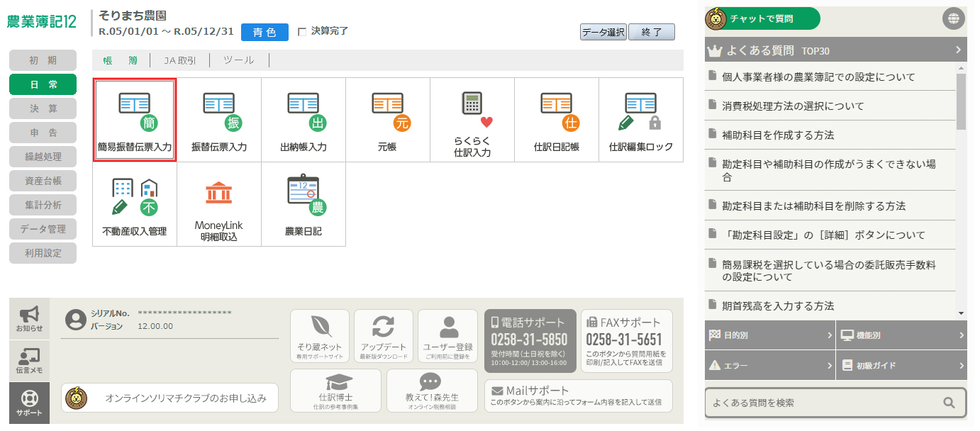The image size is (980, 431).
Task: Open 仕訳日記帳 icon
Action: coord(557,120)
